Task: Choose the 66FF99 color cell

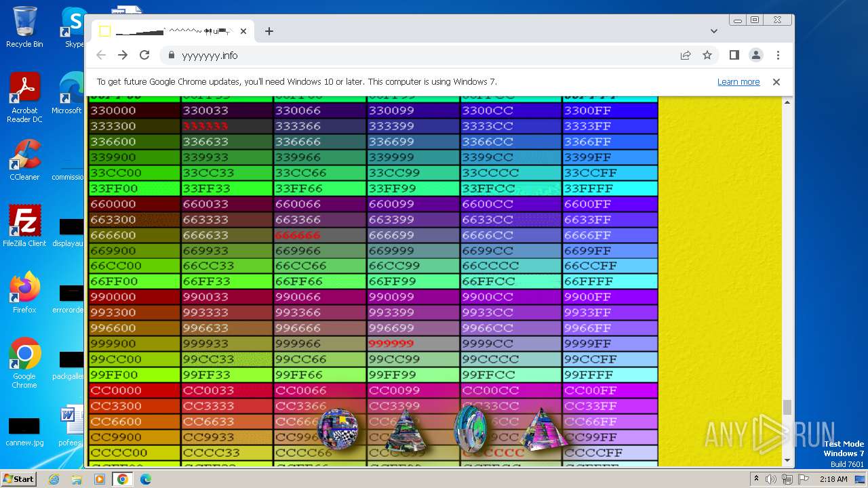Action: [413, 281]
